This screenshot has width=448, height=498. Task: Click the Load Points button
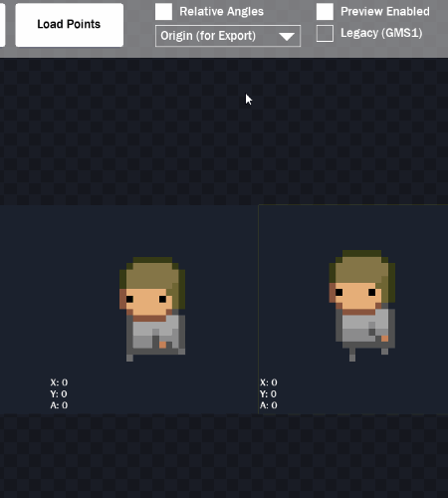69,25
